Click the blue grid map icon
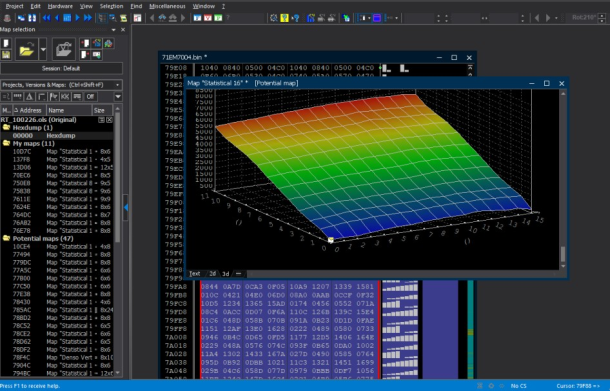The width and height of the screenshot is (610, 391). click(x=67, y=18)
